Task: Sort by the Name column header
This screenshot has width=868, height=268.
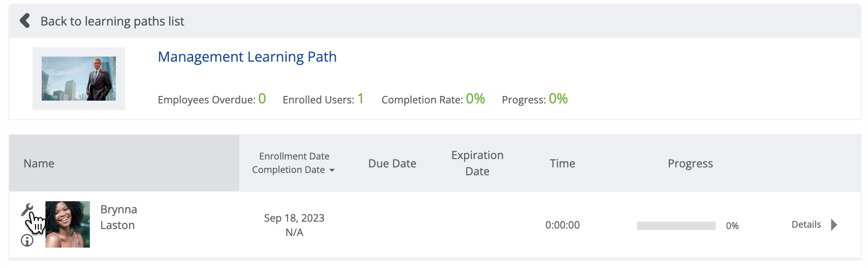Action: (39, 163)
